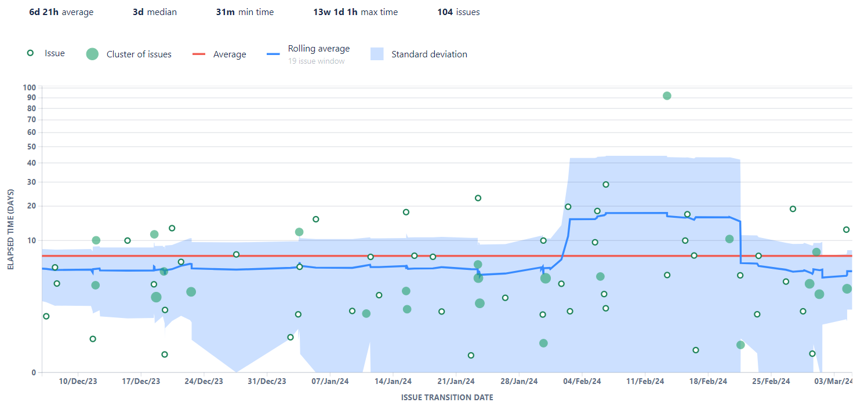This screenshot has width=868, height=406.
Task: Click the Standard deviation shaded legend icon
Action: coord(377,54)
